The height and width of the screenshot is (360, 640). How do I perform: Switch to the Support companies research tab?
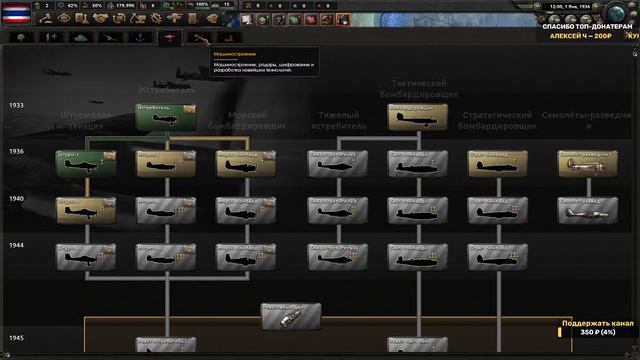click(x=51, y=38)
